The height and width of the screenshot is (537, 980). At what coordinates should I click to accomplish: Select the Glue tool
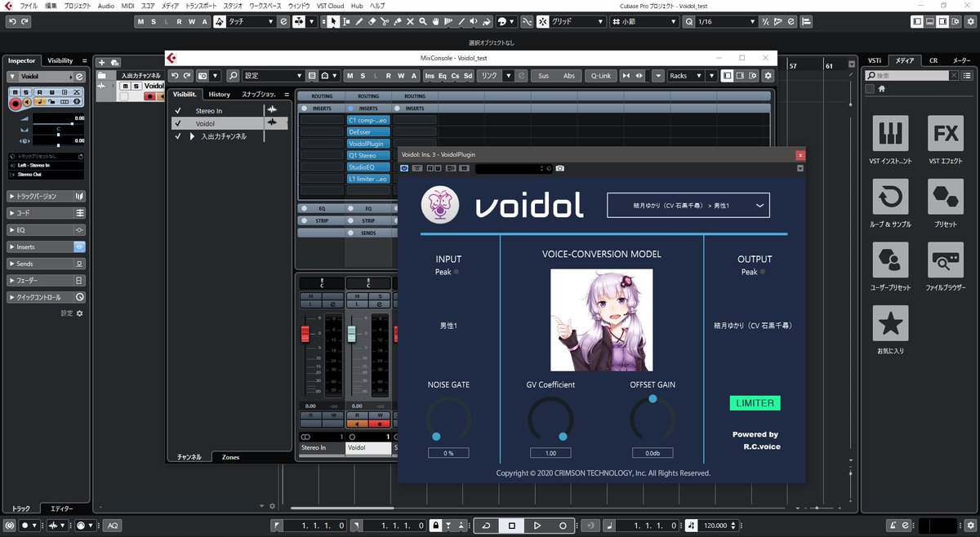tap(398, 21)
